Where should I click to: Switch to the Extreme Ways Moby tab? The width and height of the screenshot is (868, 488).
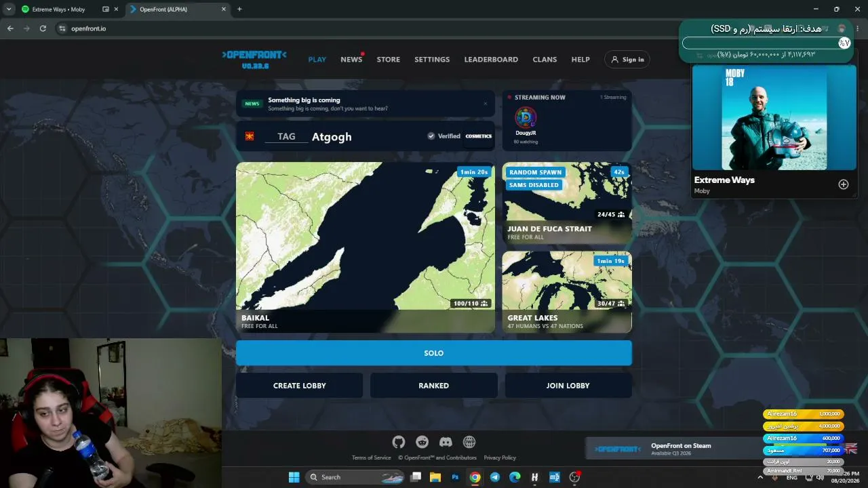[x=71, y=9]
